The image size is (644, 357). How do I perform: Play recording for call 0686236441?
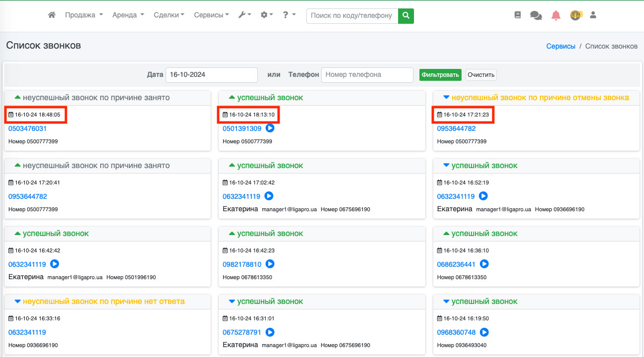(484, 264)
